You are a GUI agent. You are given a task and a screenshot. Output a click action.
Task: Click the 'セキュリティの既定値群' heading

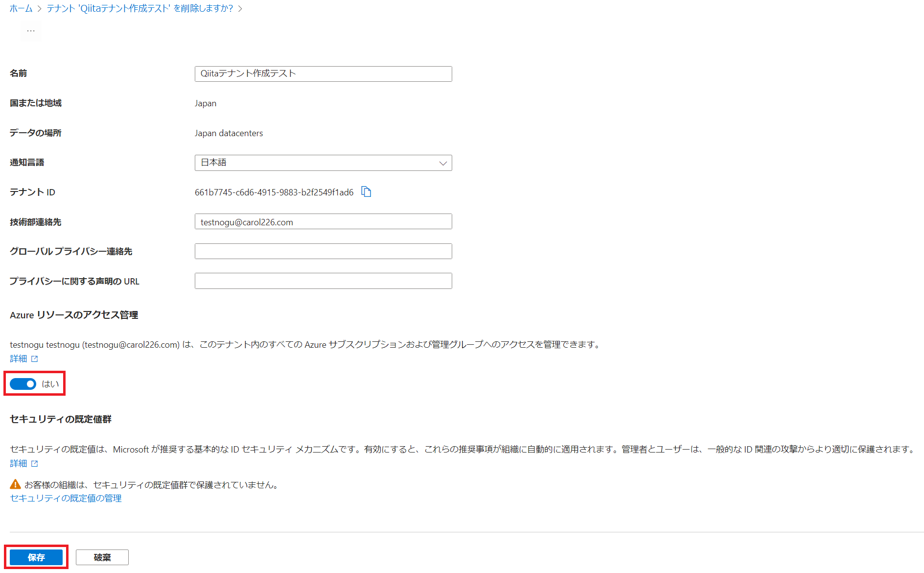coord(61,419)
